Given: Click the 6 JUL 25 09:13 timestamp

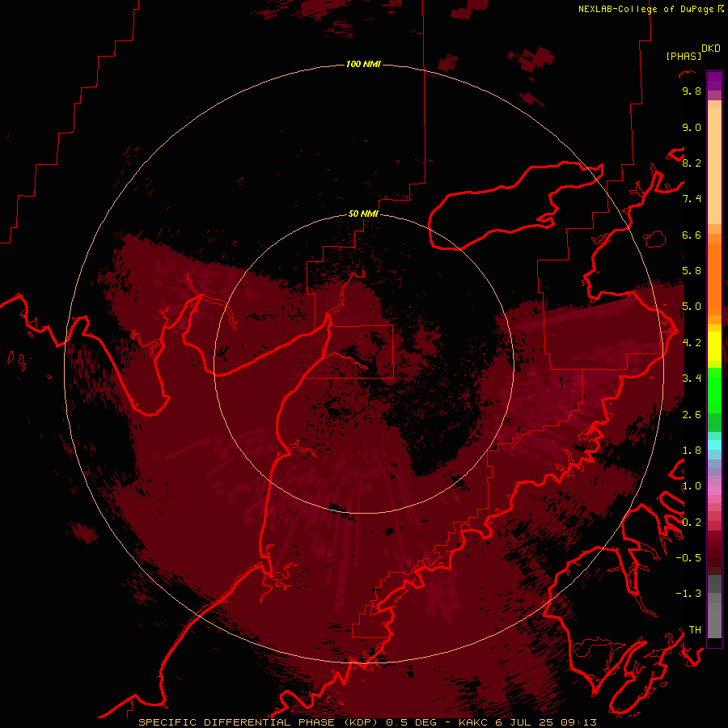Looking at the screenshot, I should [x=546, y=722].
